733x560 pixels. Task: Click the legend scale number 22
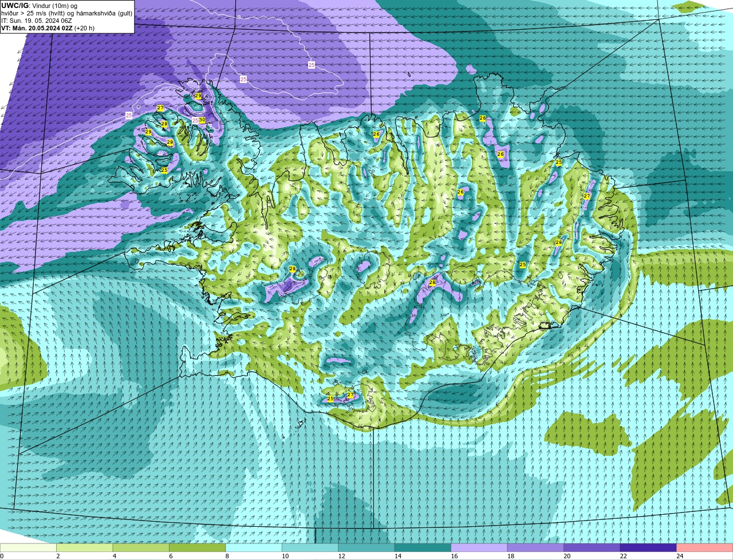point(624,556)
